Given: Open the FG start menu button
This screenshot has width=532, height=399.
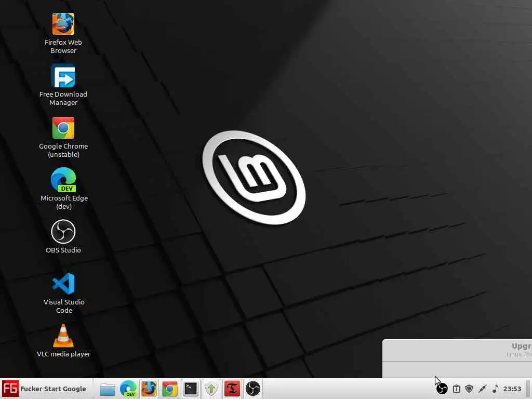Looking at the screenshot, I should [44, 389].
